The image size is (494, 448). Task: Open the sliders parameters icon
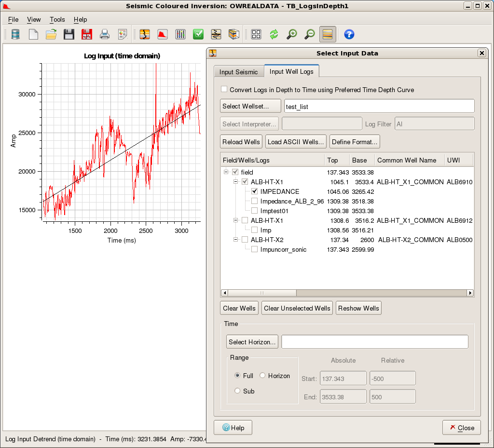(180, 34)
